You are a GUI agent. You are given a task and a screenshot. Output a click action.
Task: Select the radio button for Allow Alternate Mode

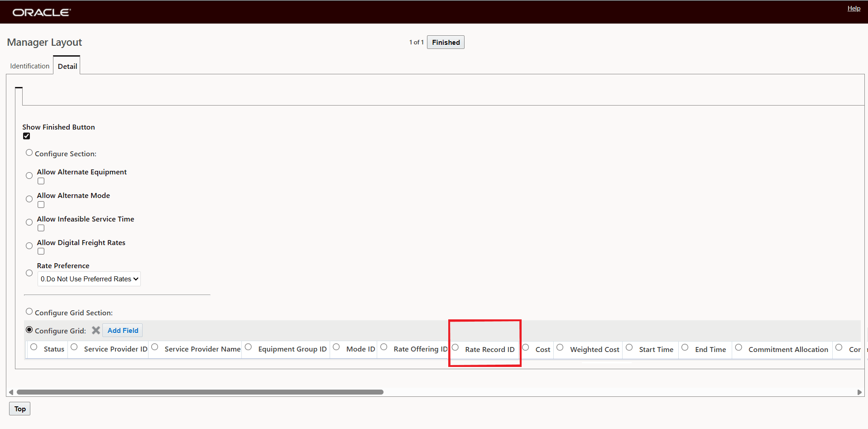click(29, 199)
